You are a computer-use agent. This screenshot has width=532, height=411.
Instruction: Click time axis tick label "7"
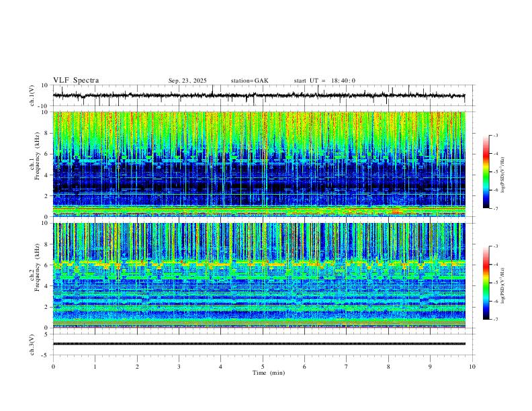tap(347, 367)
